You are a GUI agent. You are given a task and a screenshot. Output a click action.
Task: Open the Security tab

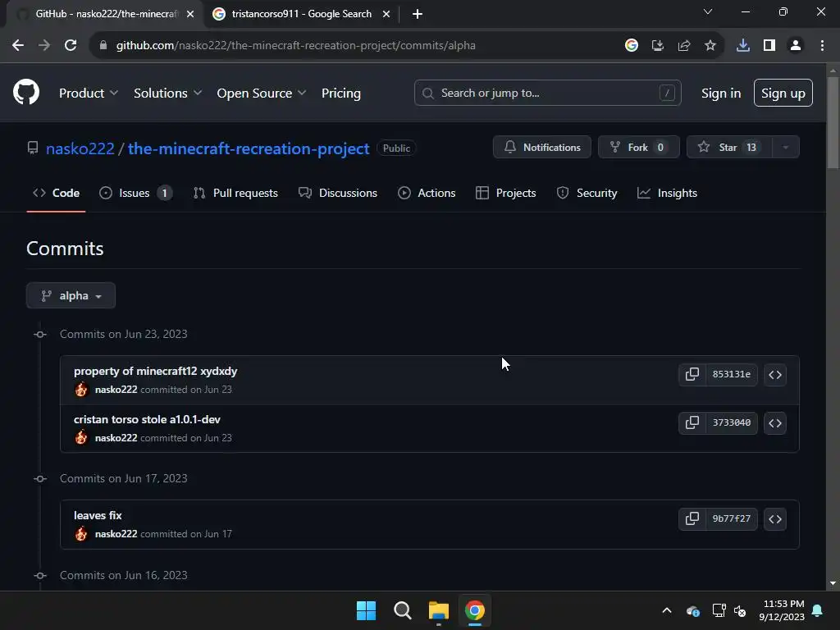pos(587,193)
